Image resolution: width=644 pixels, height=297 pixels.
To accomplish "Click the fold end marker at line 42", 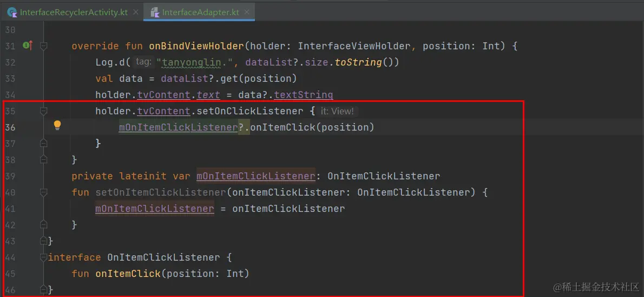I will pyautogui.click(x=44, y=224).
